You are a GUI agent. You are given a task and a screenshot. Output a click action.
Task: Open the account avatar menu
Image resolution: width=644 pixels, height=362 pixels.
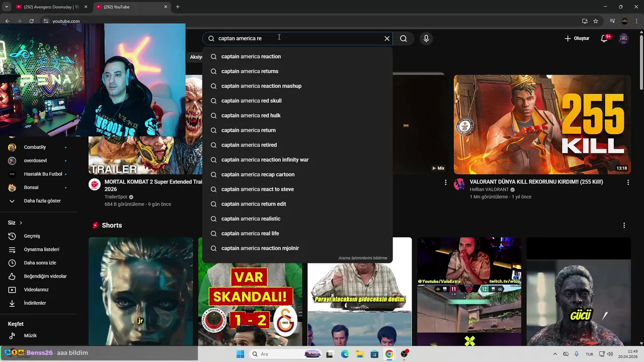pos(623,39)
